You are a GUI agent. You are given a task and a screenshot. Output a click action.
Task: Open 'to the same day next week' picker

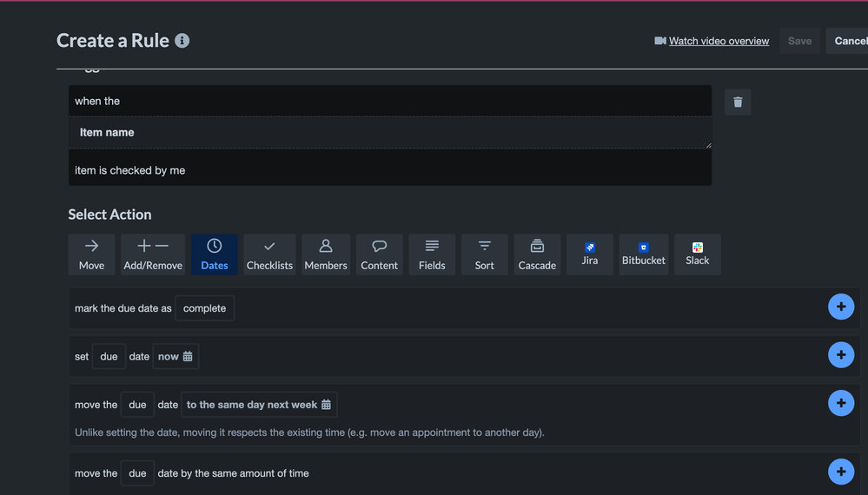point(259,405)
